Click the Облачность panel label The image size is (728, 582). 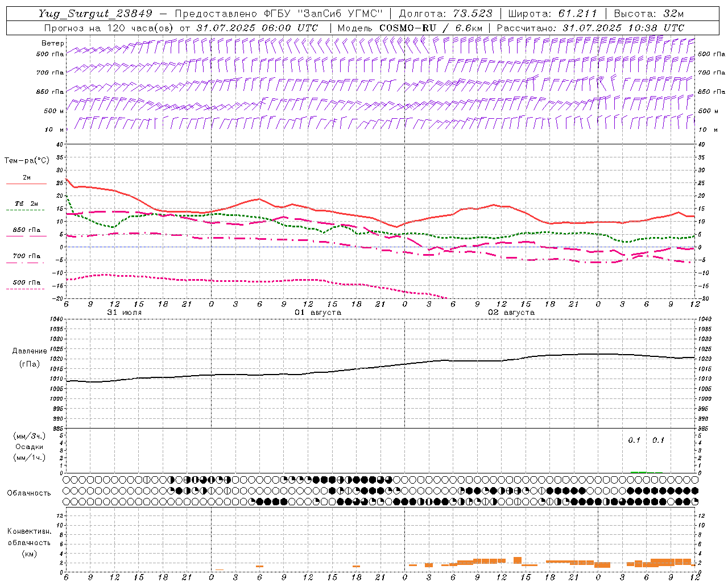point(29,493)
